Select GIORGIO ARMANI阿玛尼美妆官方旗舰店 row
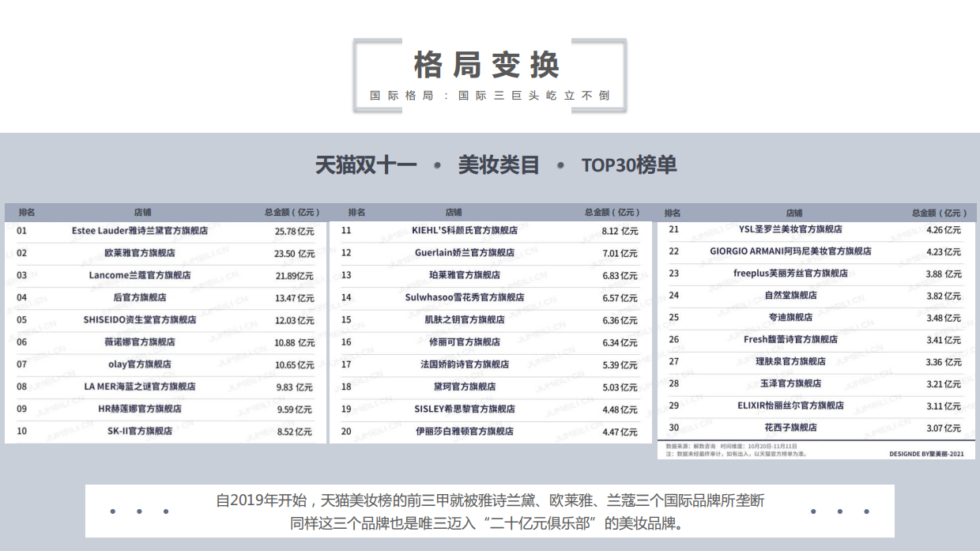Viewport: 980px width, 551px height. pyautogui.click(x=816, y=251)
